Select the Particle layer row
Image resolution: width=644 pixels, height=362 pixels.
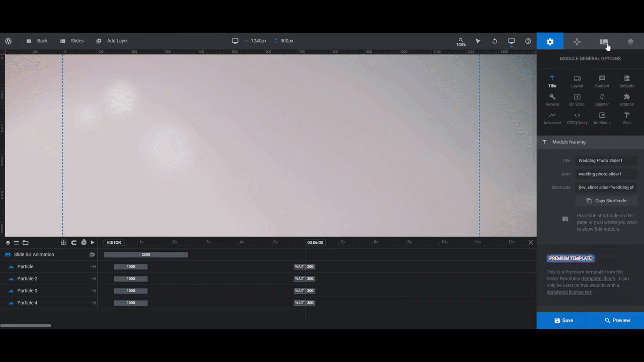pyautogui.click(x=49, y=266)
